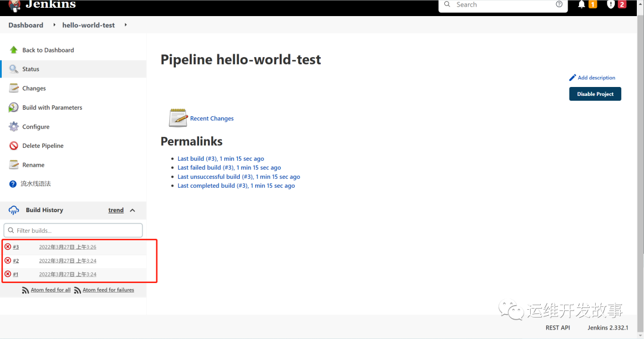Open the search help question icon

point(559,4)
